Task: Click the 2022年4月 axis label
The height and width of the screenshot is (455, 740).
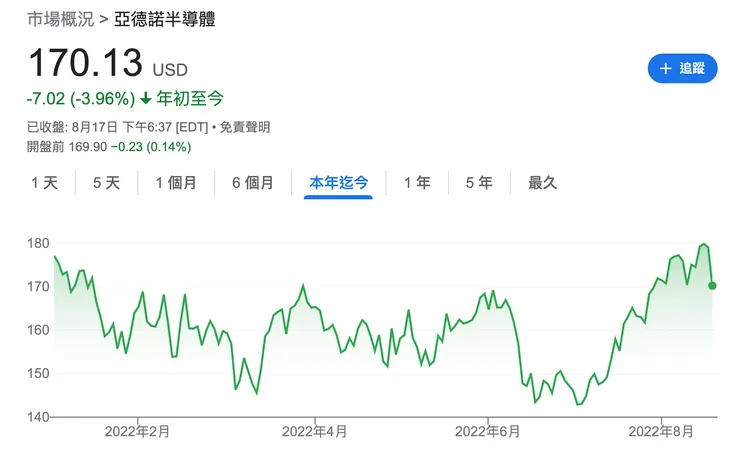Action: pyautogui.click(x=314, y=431)
